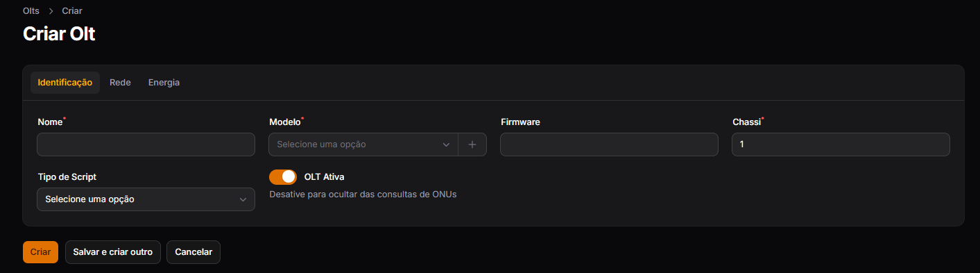Click the Tipo de Script field label
This screenshot has width=980, height=273.
click(x=67, y=177)
